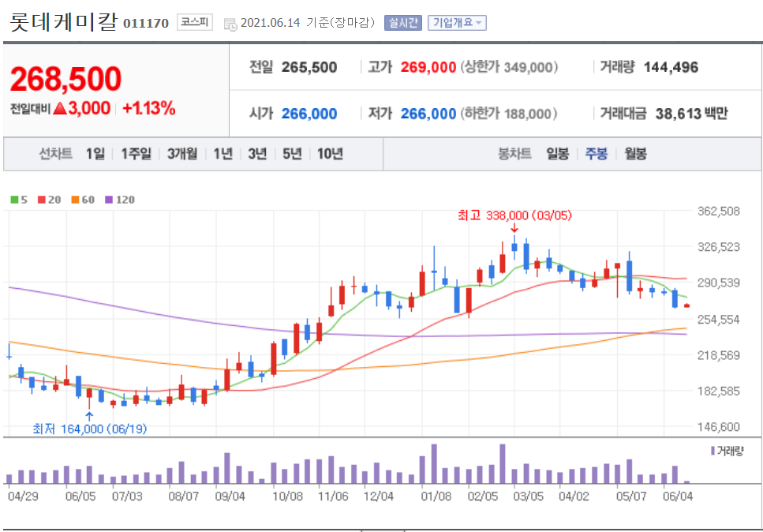763x532 pixels.
Task: Show the 10년 line chart
Action: click(331, 154)
